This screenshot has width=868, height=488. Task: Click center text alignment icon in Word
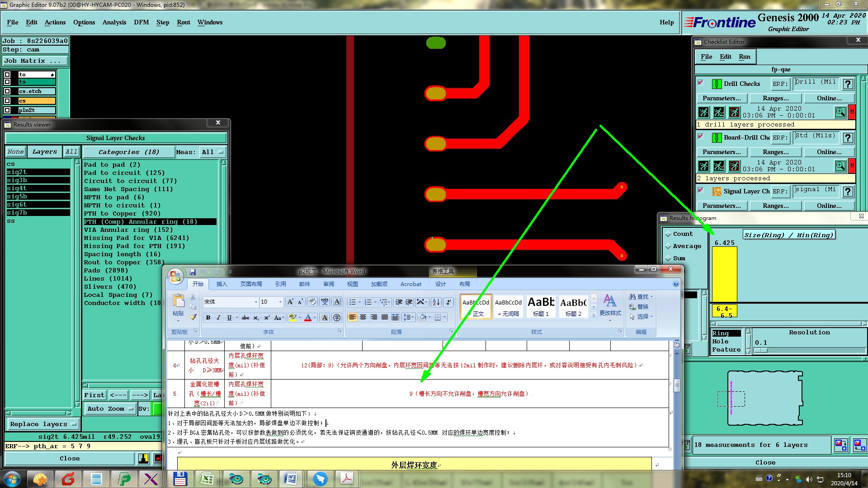[x=363, y=317]
